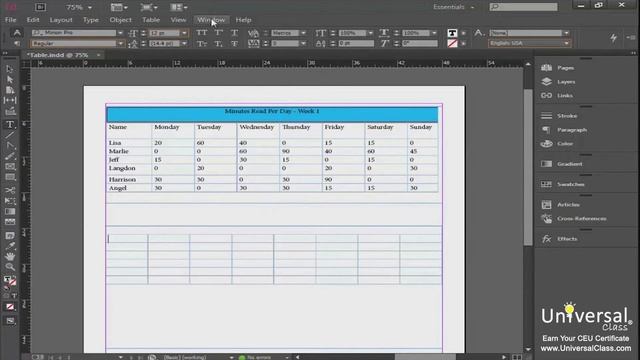
Task: Select the Note tool
Action: (x=10, y=236)
